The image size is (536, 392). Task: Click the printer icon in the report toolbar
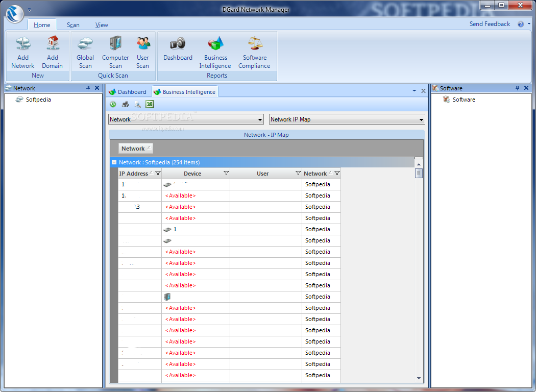(125, 104)
